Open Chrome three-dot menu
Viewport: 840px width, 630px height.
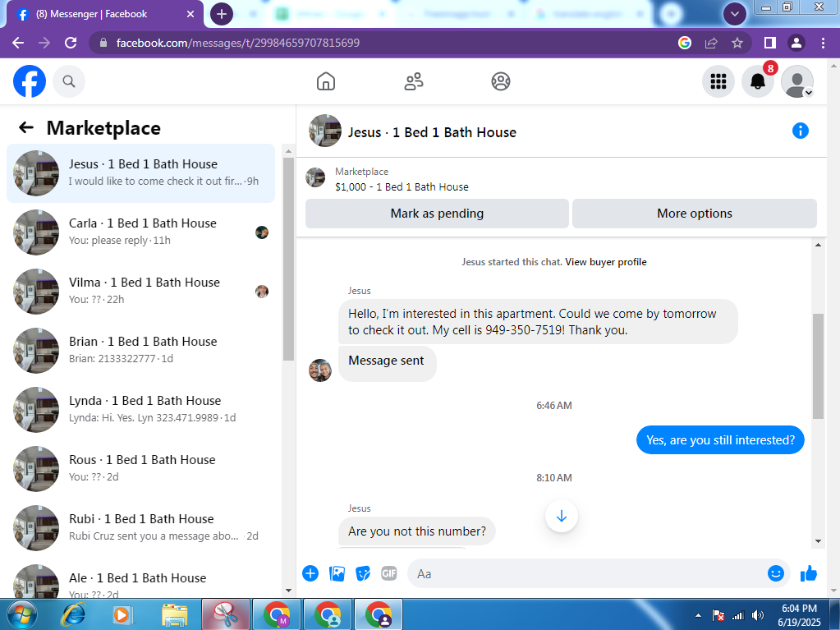click(823, 43)
